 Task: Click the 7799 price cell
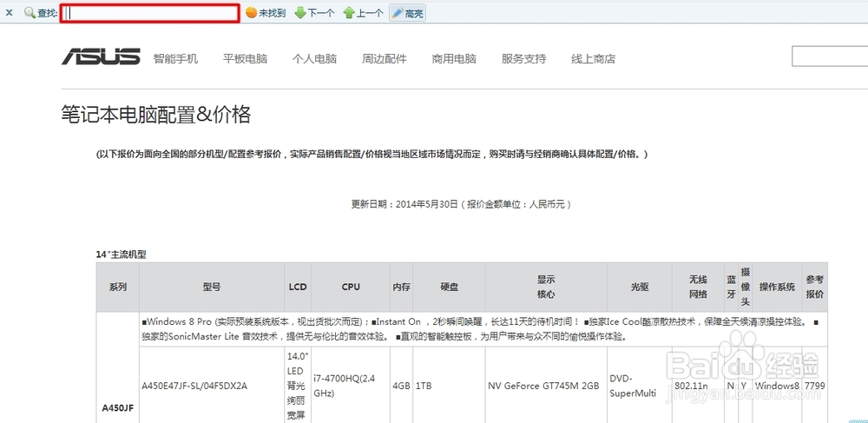pos(815,386)
